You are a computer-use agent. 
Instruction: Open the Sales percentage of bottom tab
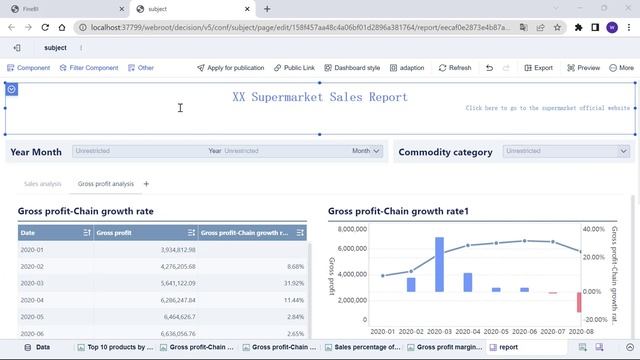click(x=363, y=347)
